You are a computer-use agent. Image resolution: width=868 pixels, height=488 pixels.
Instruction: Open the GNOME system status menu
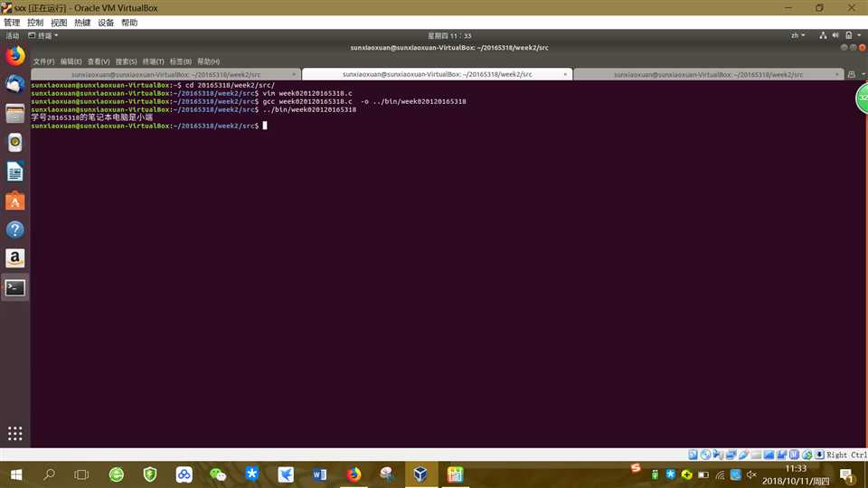[x=842, y=35]
